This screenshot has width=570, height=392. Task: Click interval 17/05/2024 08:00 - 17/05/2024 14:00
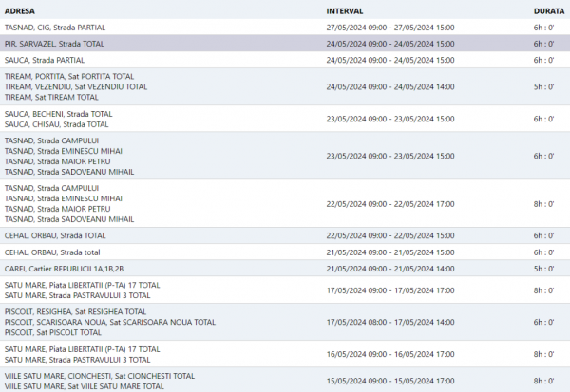(390, 322)
